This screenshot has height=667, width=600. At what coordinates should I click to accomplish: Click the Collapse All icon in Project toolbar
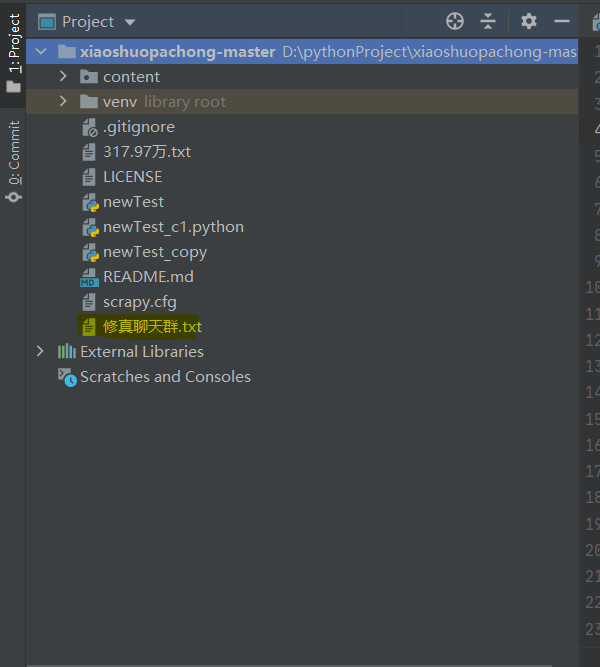[488, 21]
